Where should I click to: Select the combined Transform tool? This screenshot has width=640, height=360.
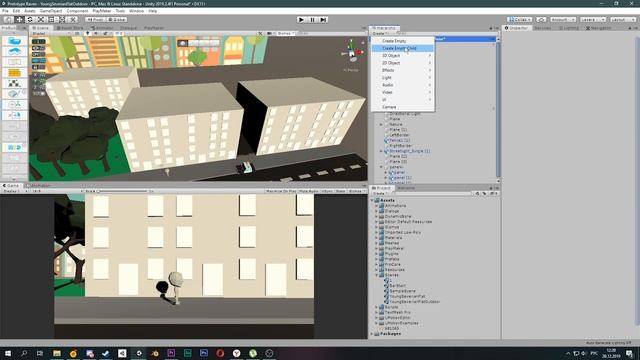[x=62, y=20]
